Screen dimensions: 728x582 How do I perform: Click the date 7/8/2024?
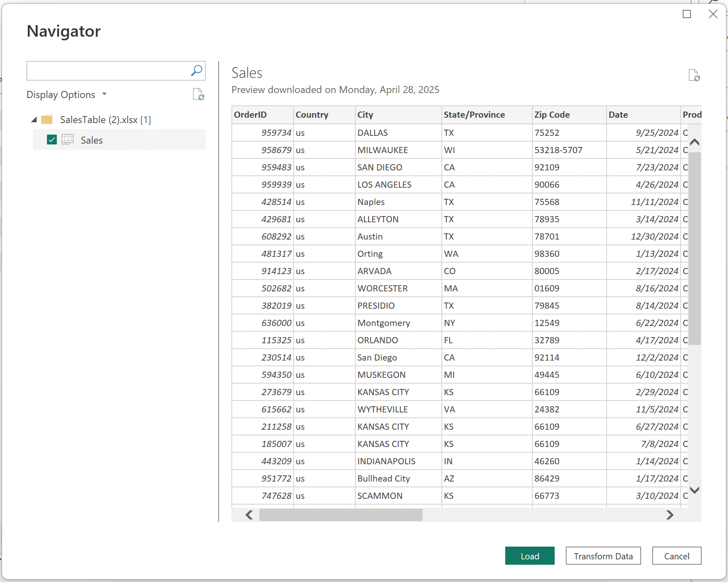[x=644, y=444]
